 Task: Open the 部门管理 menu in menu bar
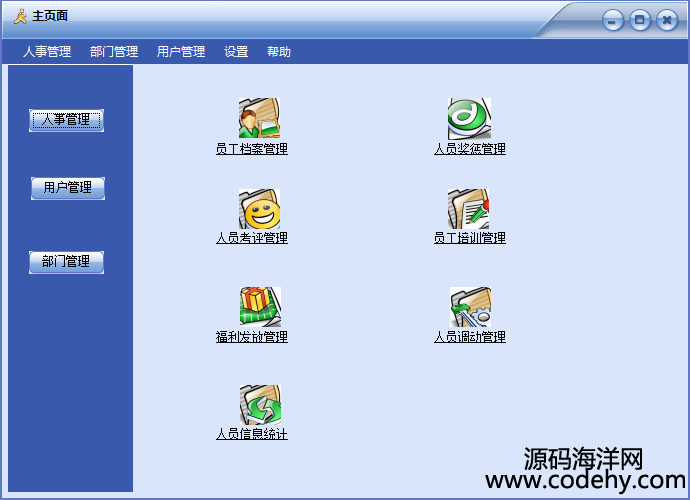pos(114,51)
